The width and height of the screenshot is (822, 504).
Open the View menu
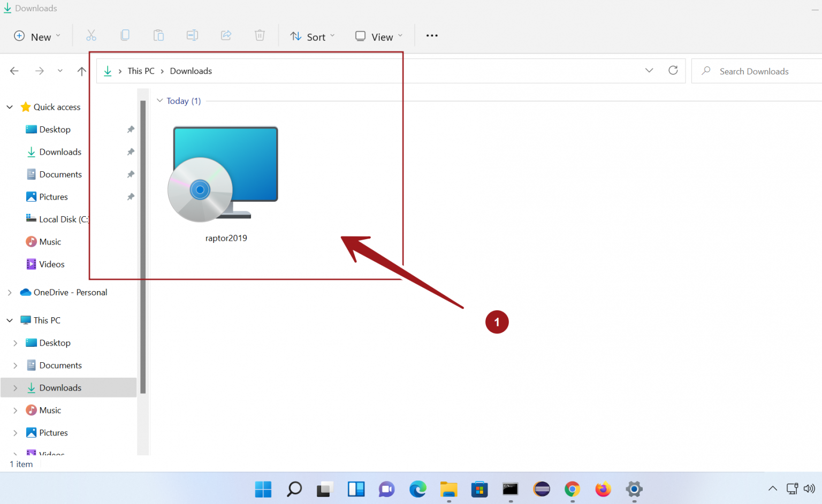pos(378,36)
